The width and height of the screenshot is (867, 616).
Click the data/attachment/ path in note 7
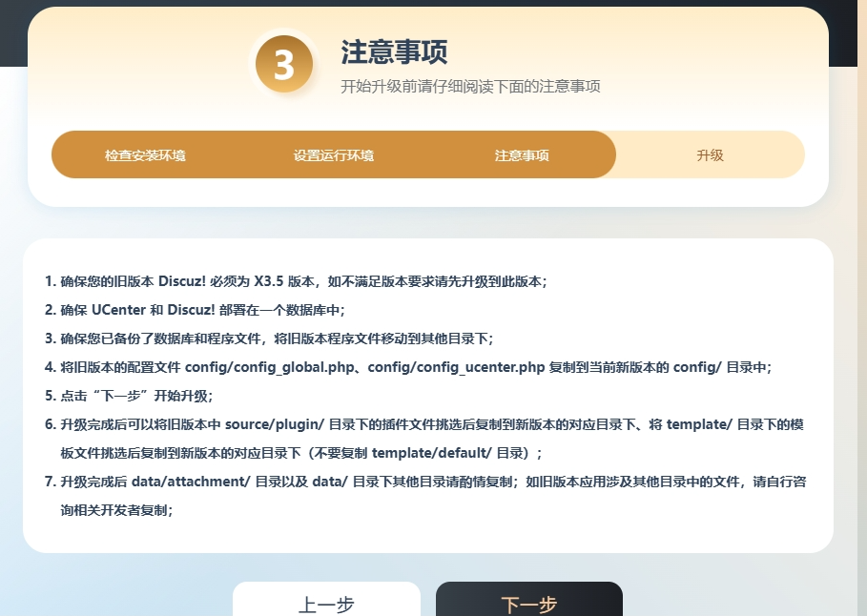pyautogui.click(x=191, y=482)
